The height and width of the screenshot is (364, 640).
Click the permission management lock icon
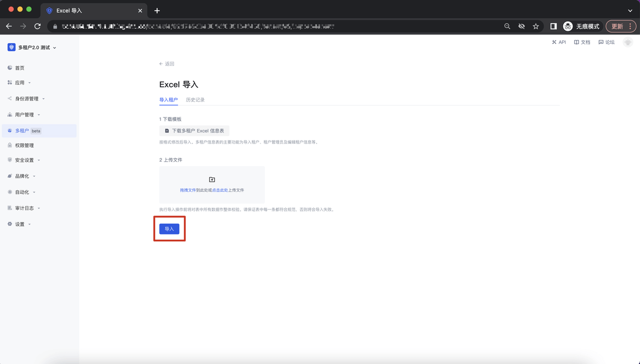(x=10, y=145)
